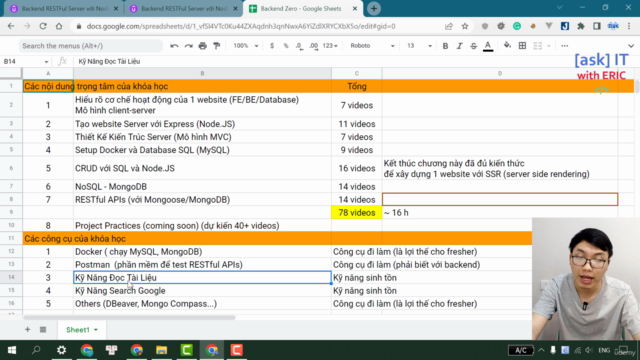Select cell 'NoSQL - MongoDB'

[x=202, y=187]
